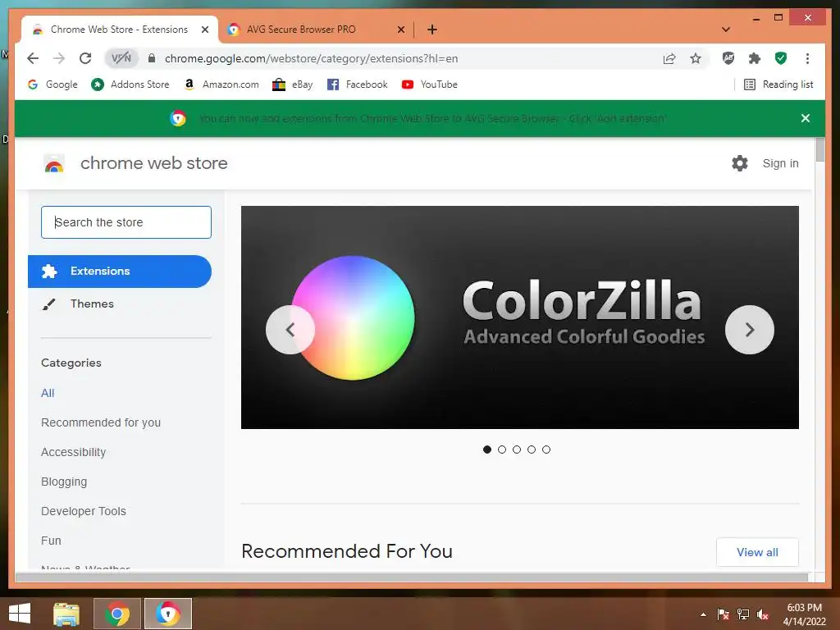Screen dimensions: 840x630
Task: Click View all for Recommended For You
Action: pyautogui.click(x=757, y=552)
